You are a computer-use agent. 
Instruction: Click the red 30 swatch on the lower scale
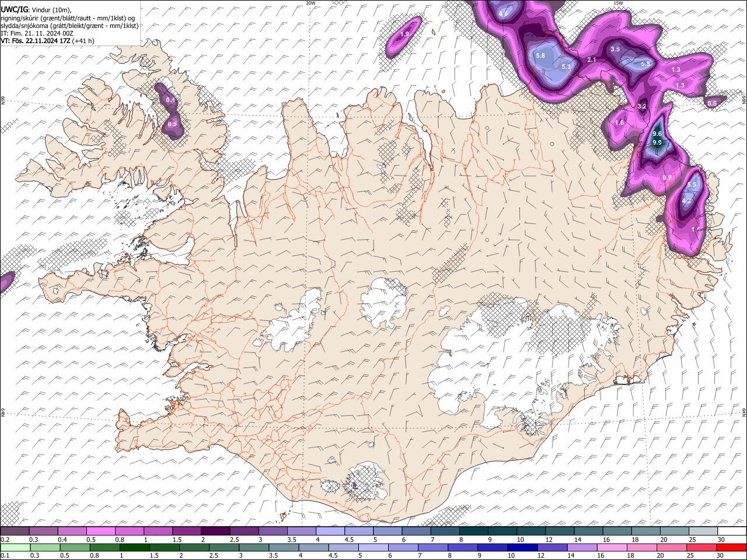coord(732,547)
